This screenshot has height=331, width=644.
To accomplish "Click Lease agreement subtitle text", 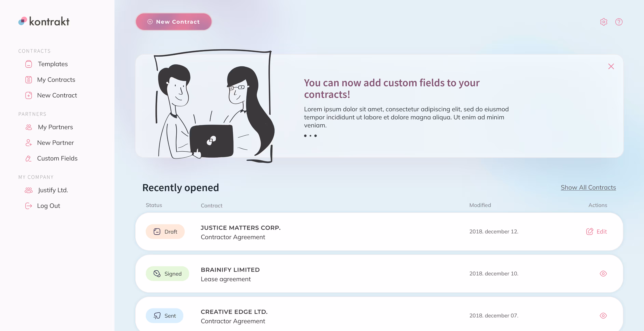I will tap(225, 279).
